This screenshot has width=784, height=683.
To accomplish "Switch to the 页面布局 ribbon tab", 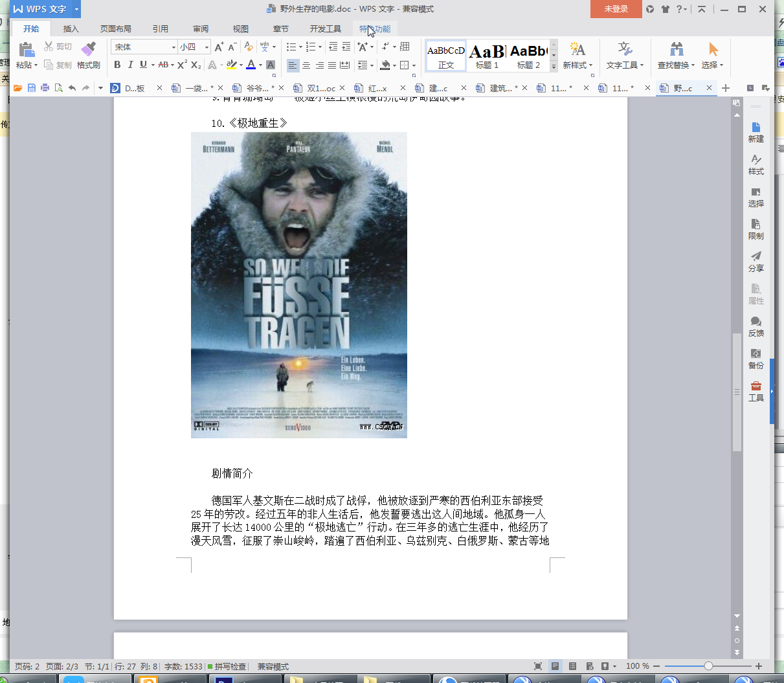I will (x=115, y=28).
